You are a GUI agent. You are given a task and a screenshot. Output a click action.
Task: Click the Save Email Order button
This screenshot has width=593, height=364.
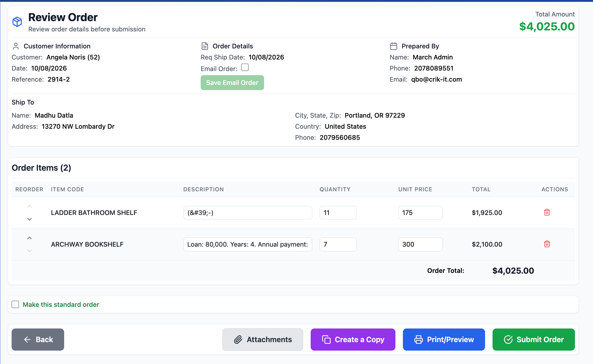pyautogui.click(x=232, y=83)
